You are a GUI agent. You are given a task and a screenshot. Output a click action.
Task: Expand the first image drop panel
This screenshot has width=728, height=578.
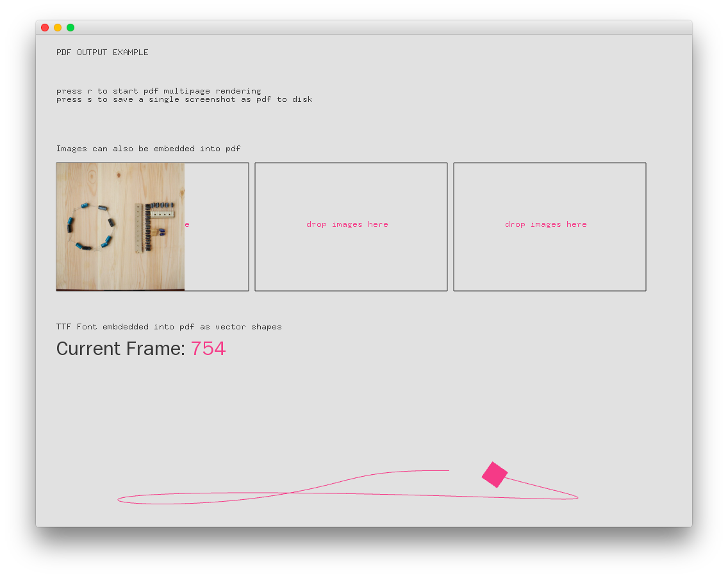tap(152, 226)
